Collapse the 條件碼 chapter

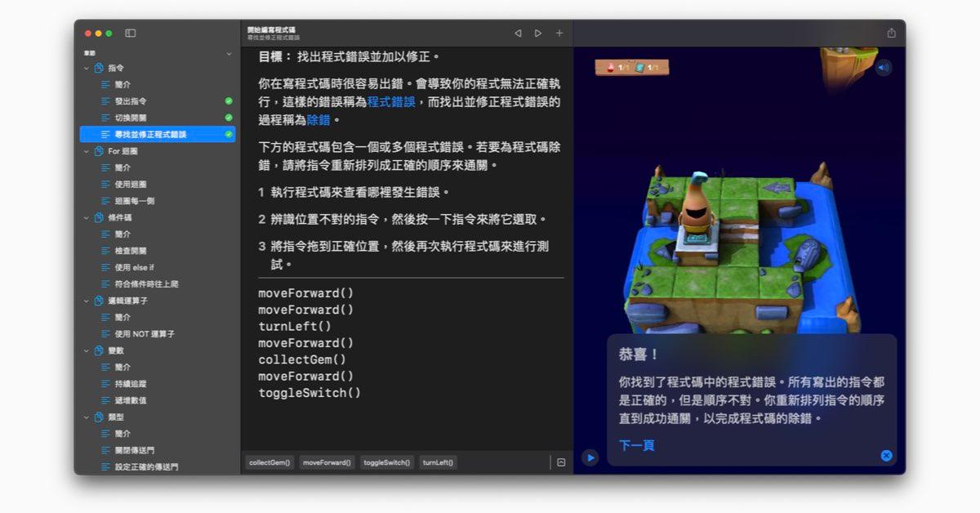[x=86, y=218]
